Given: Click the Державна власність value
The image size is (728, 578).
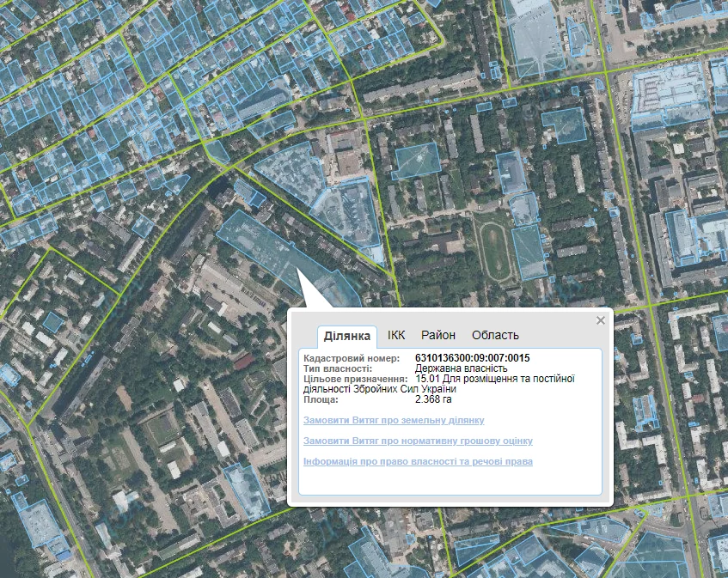Looking at the screenshot, I should click(461, 368).
